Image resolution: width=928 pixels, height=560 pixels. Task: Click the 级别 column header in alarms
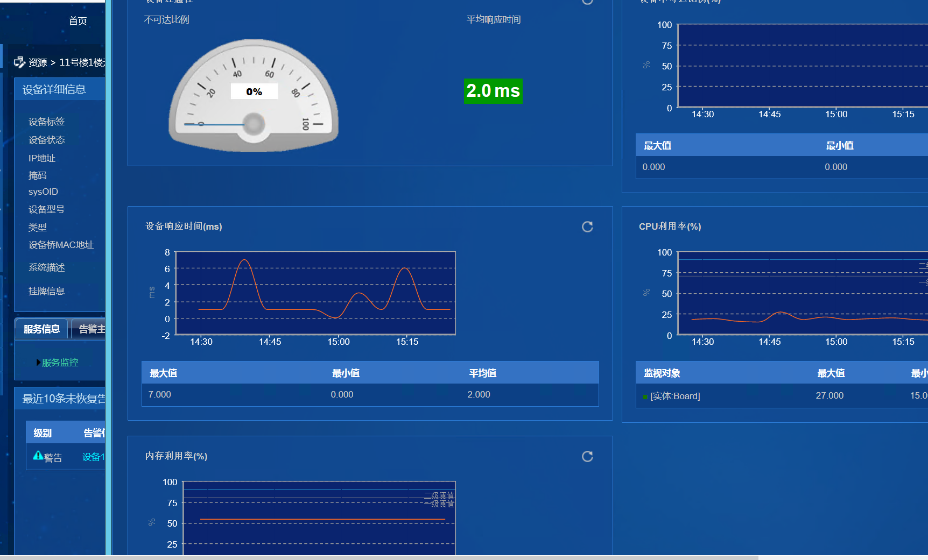pos(43,433)
